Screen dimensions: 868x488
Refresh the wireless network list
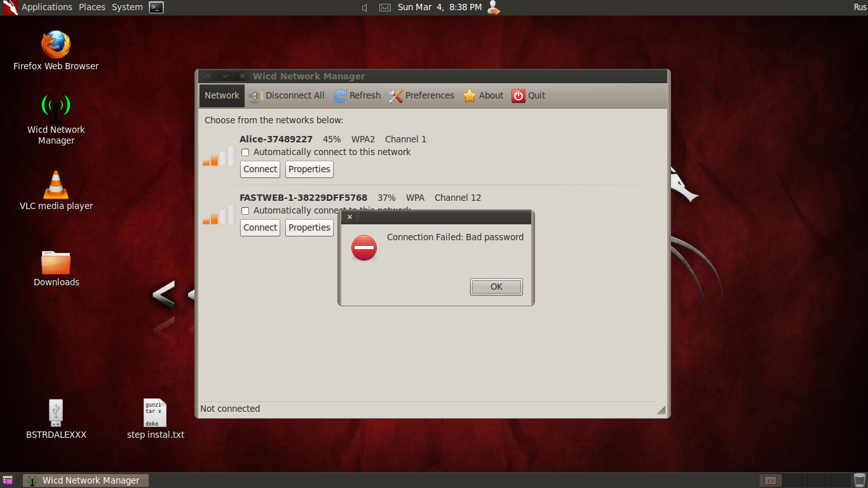click(357, 95)
